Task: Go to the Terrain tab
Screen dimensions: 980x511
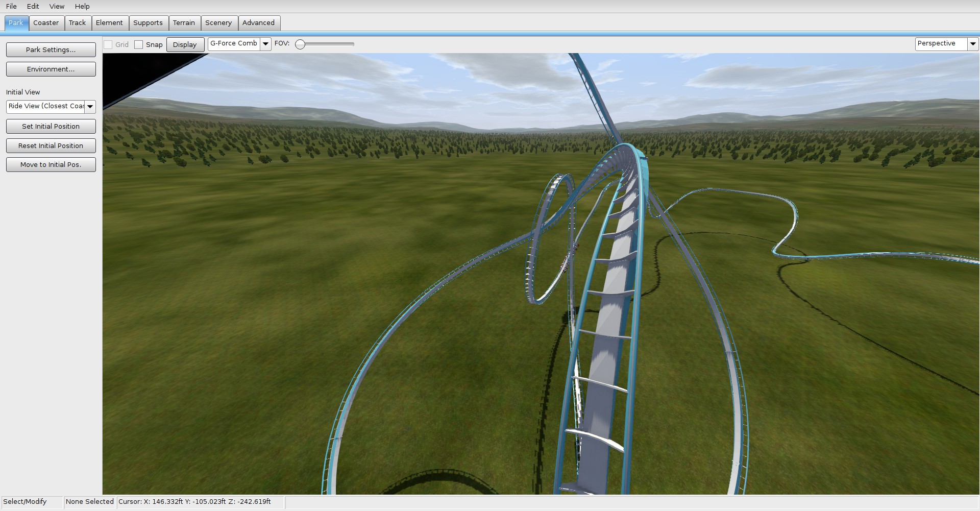Action: 184,23
